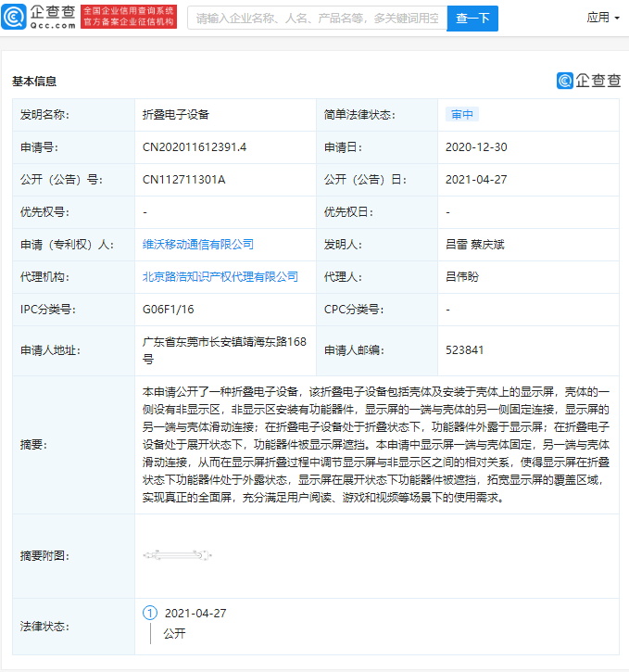Click the 基本信息 section heading

coord(34,81)
